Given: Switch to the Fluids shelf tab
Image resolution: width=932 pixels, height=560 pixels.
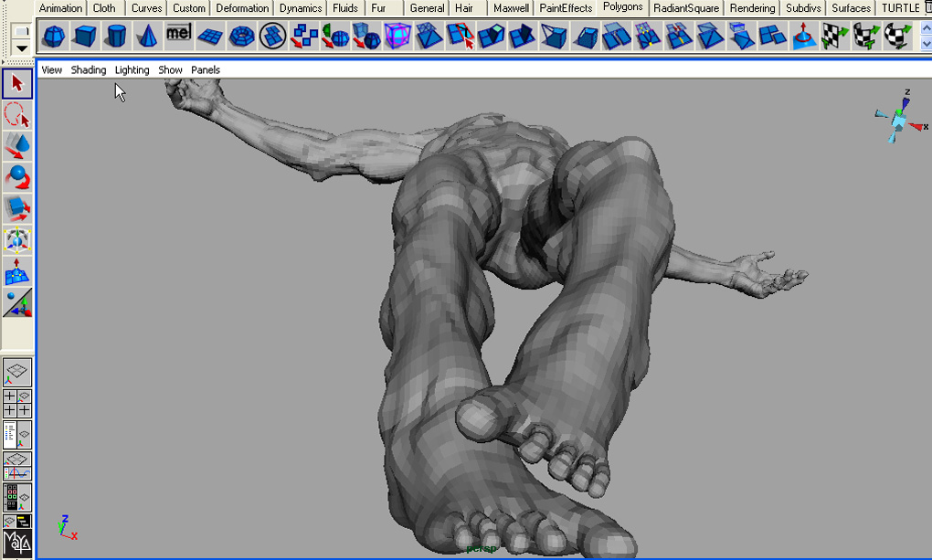Looking at the screenshot, I should (345, 7).
